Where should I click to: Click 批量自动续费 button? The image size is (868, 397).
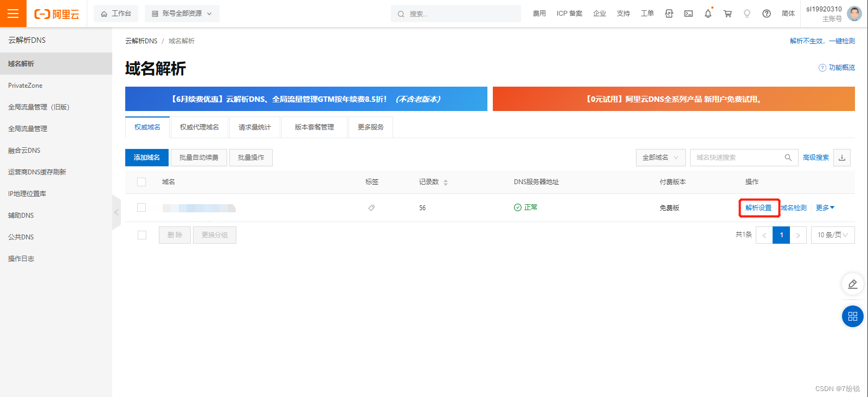click(199, 158)
